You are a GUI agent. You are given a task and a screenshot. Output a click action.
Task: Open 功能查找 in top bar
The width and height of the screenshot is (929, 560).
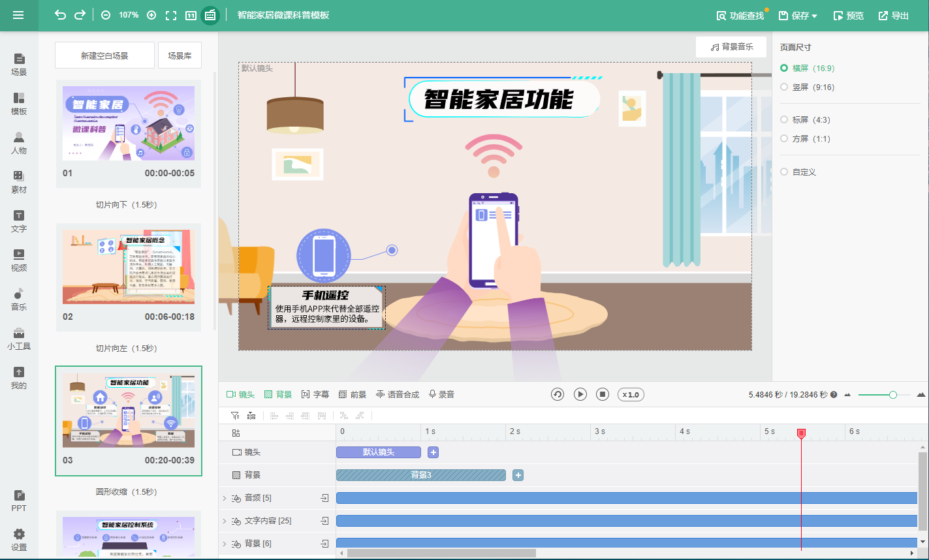(740, 16)
